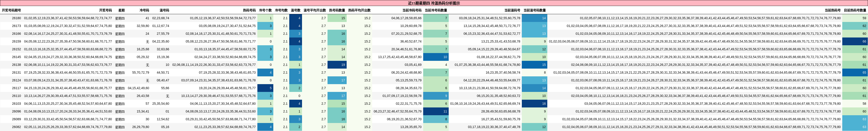Select the 冷号均数 column header
Image resolution: width=868 pixels, height=131 pixels.
tap(281, 11)
